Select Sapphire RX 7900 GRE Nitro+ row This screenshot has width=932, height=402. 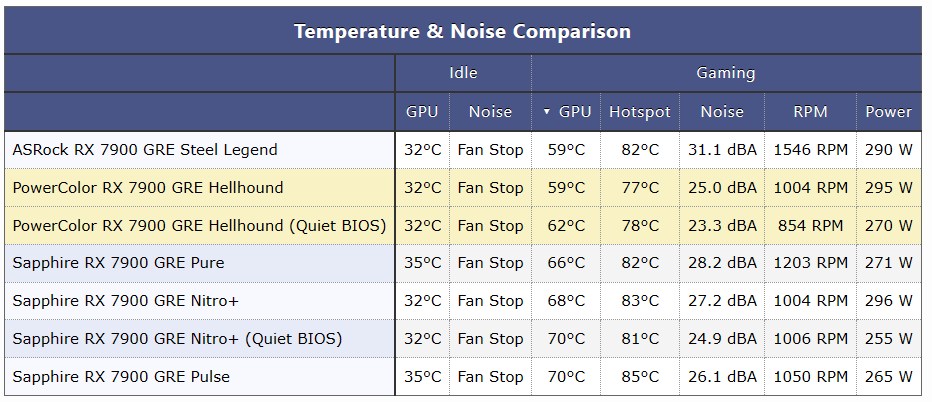tap(126, 301)
